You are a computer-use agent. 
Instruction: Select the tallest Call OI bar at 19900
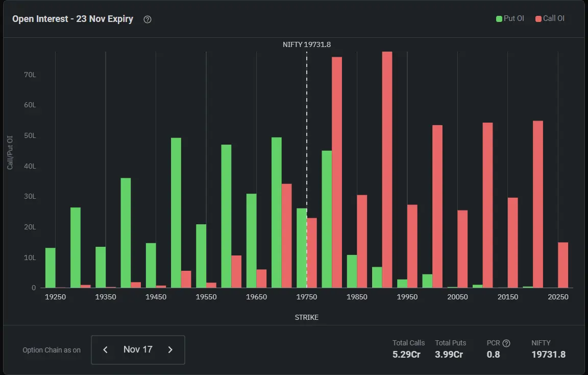point(387,170)
